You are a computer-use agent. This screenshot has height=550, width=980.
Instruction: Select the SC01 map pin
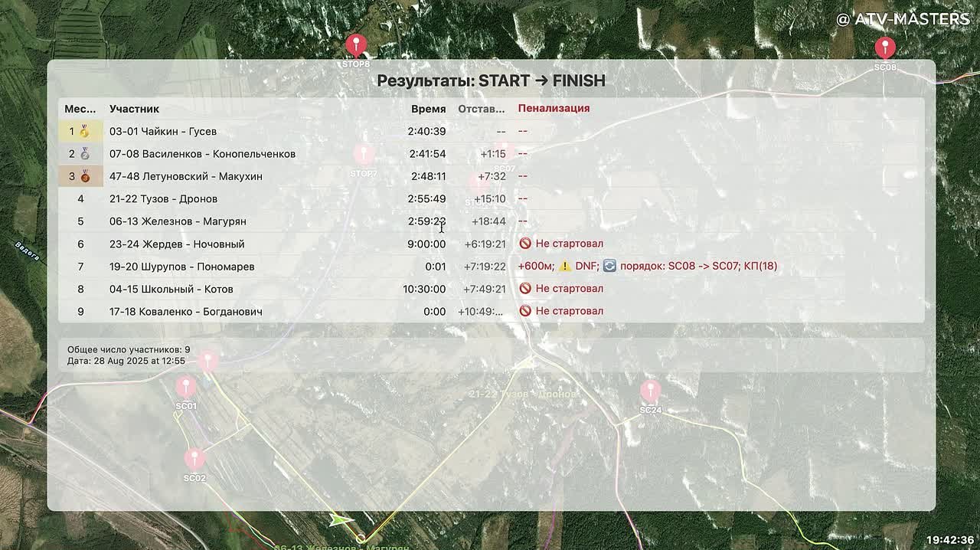coord(186,388)
